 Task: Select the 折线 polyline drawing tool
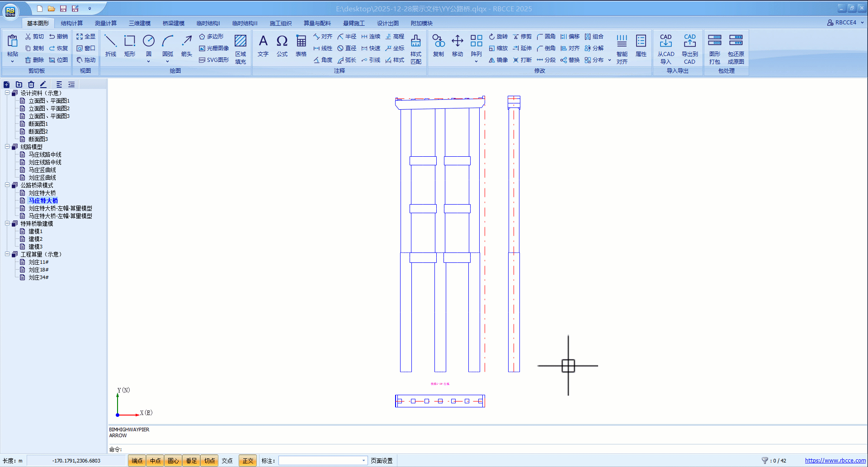[x=111, y=45]
